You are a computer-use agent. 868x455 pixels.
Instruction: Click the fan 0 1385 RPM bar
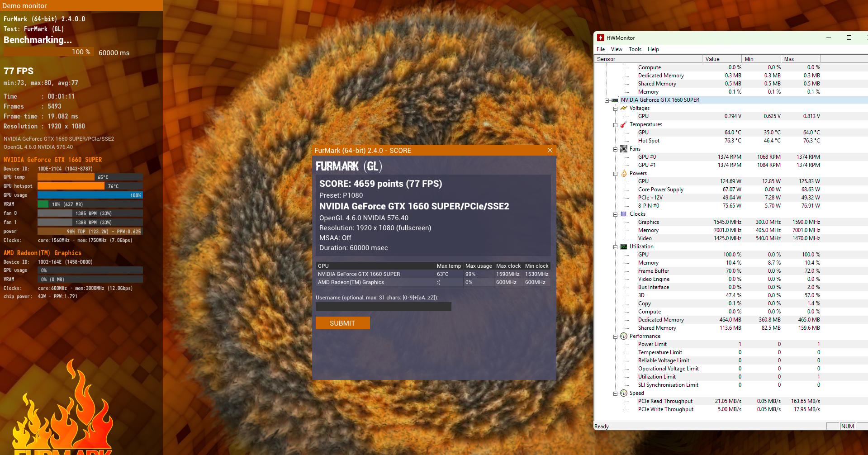pyautogui.click(x=90, y=213)
